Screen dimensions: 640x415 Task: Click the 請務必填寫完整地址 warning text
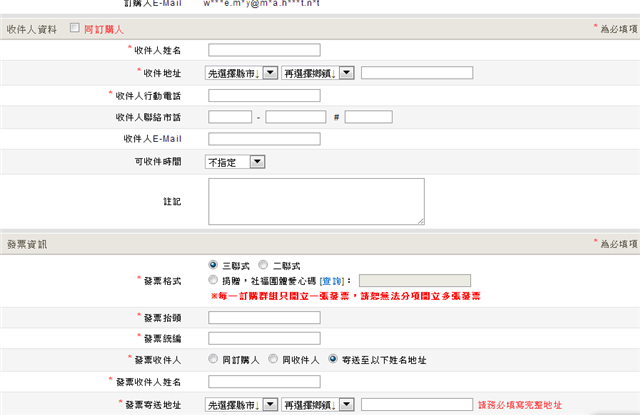(520, 405)
